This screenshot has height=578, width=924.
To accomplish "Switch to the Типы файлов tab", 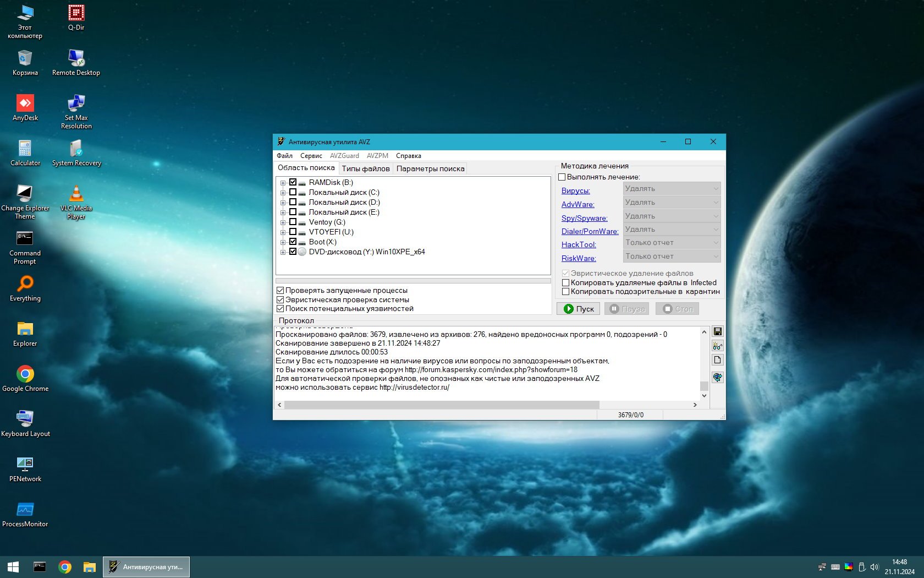I will click(x=365, y=169).
